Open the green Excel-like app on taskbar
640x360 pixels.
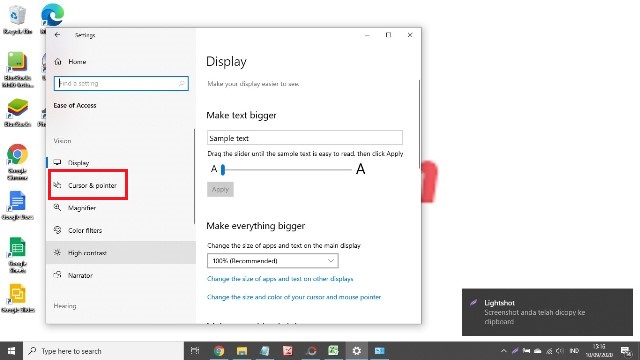coord(333,351)
